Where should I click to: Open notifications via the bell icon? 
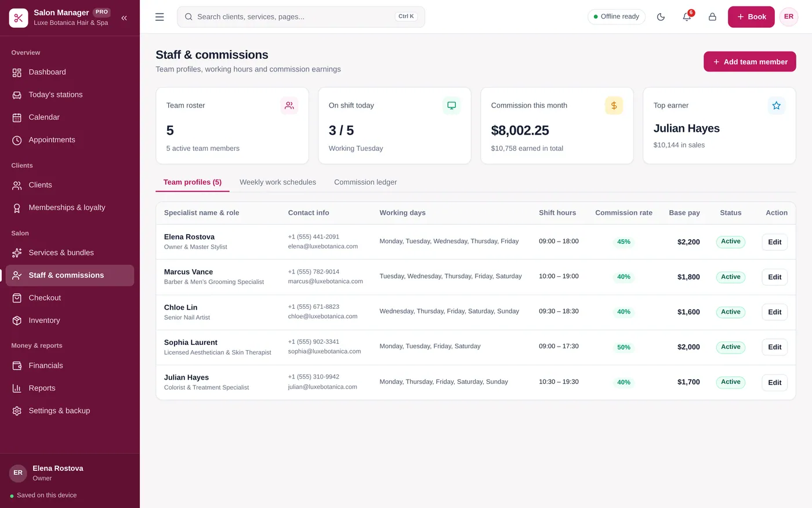(x=687, y=17)
